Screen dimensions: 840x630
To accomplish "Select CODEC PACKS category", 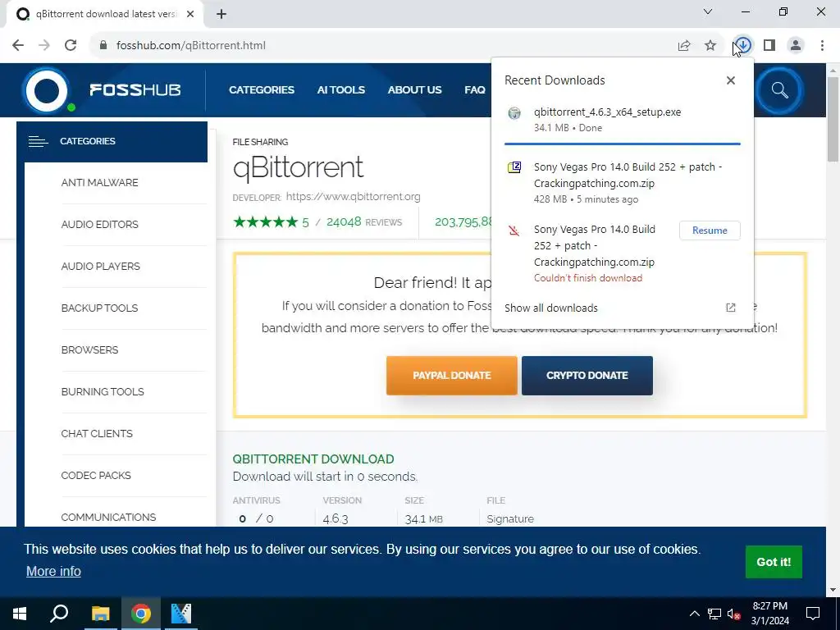I will pos(96,475).
